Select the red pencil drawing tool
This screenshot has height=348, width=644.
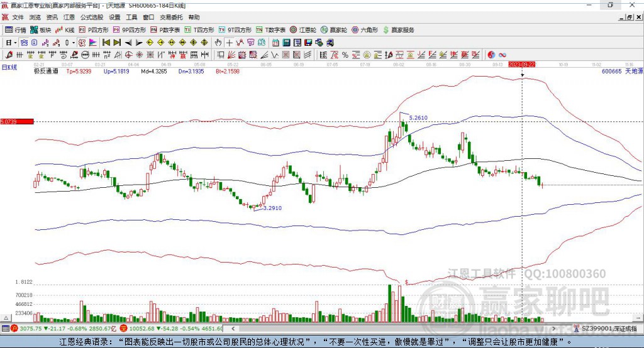(x=9, y=55)
